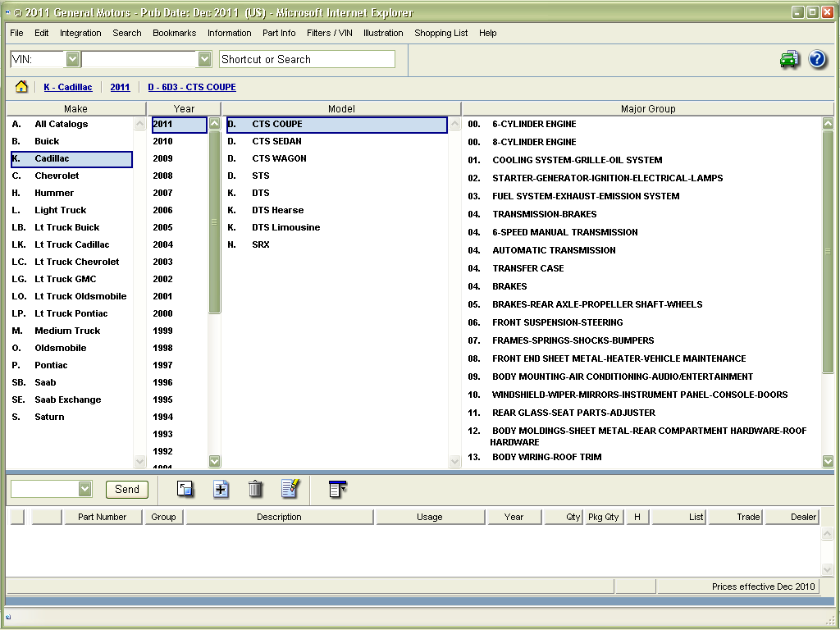Screen dimensions: 840x630
Task: Open the Search menu
Action: (127, 33)
